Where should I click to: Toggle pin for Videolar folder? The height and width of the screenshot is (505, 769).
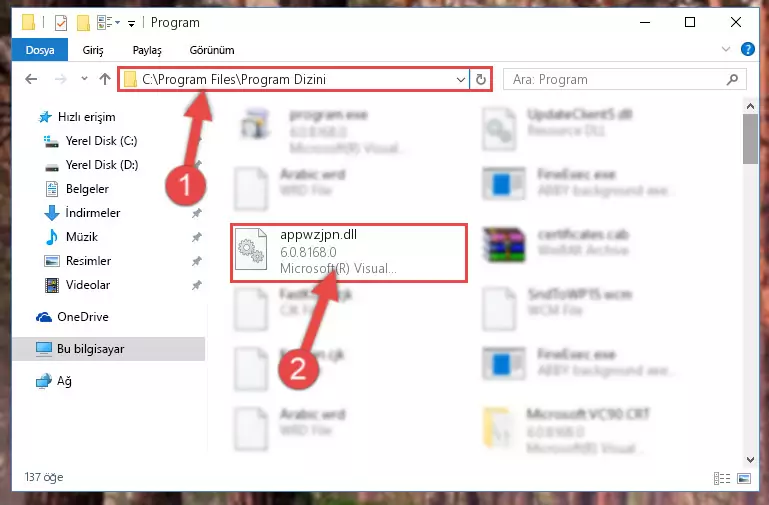(197, 285)
